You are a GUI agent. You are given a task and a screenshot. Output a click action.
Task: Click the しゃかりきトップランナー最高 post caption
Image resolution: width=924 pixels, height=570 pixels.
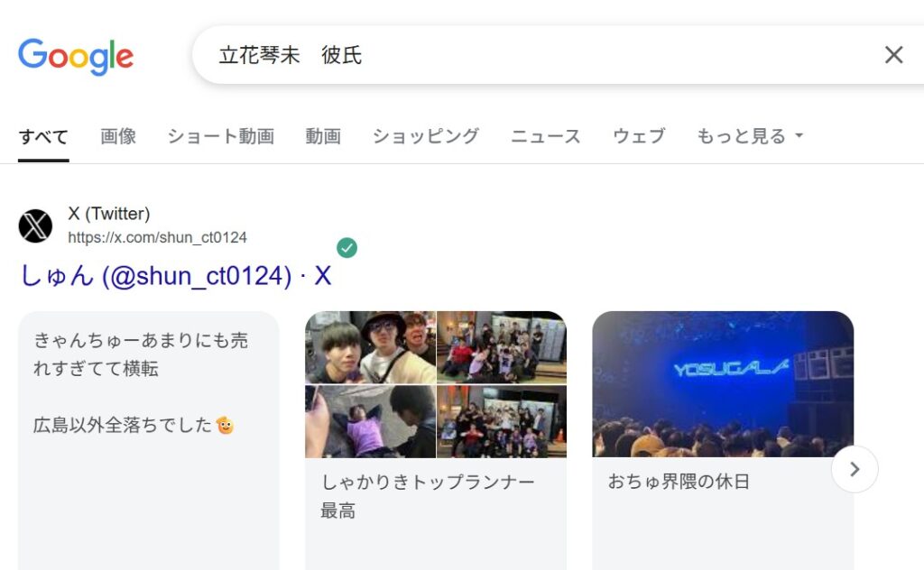428,496
